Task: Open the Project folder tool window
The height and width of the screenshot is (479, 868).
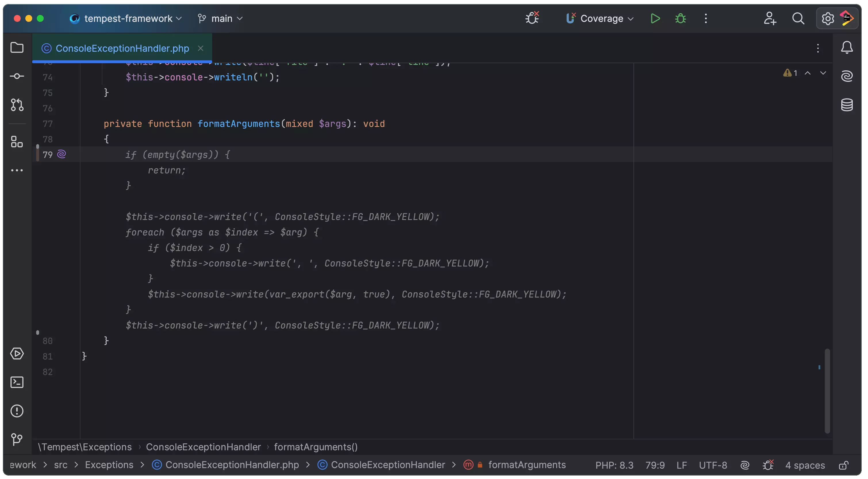Action: point(17,47)
